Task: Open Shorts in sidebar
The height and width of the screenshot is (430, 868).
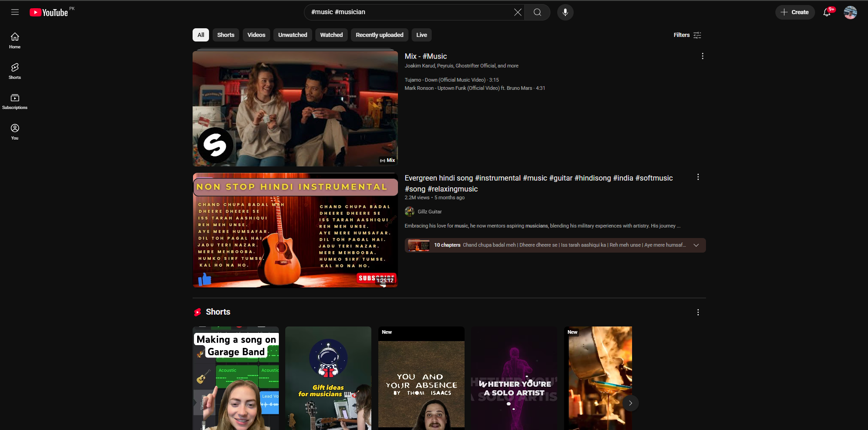Action: click(x=15, y=71)
